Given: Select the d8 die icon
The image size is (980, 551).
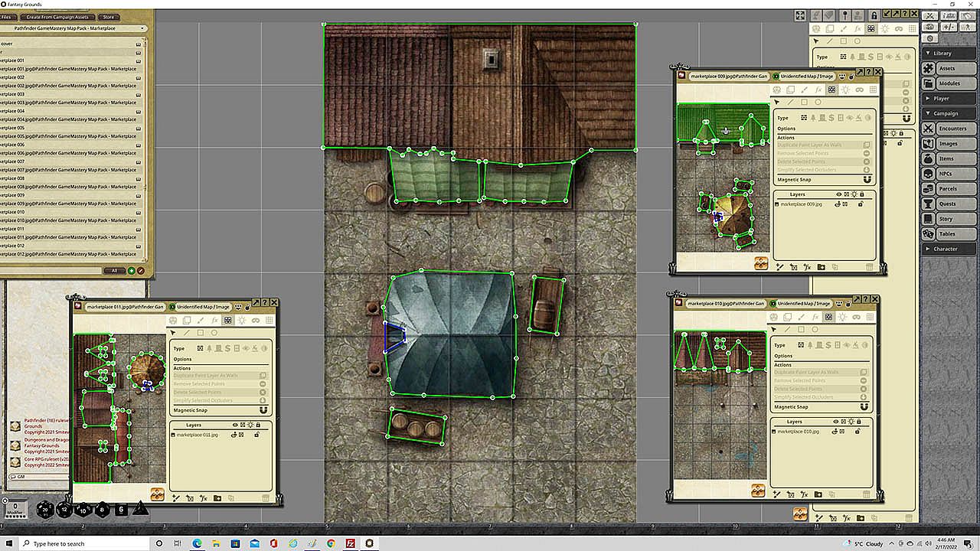Looking at the screenshot, I should (x=103, y=509).
